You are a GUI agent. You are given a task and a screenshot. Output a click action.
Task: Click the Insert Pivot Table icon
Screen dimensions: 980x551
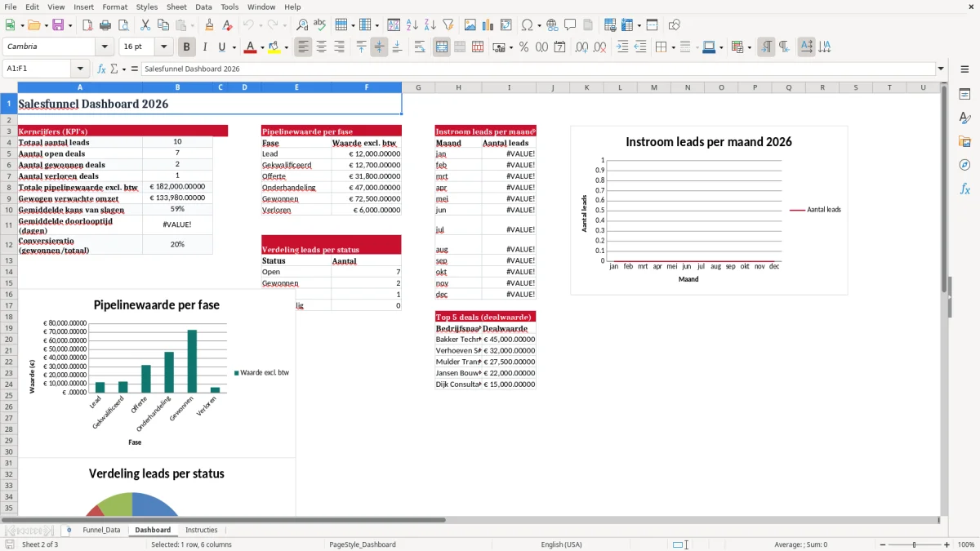506,25
